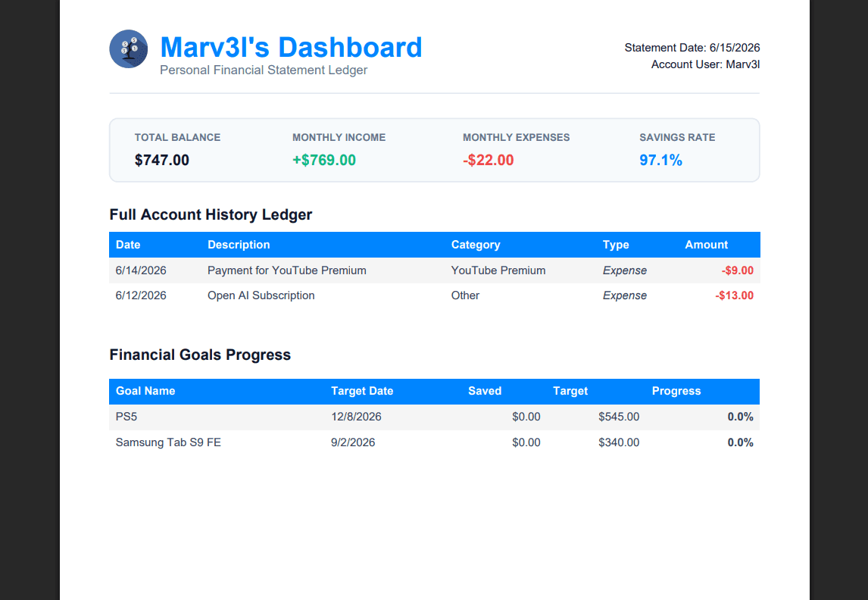
Task: Click Payment for YouTube Premium description
Action: (x=287, y=270)
